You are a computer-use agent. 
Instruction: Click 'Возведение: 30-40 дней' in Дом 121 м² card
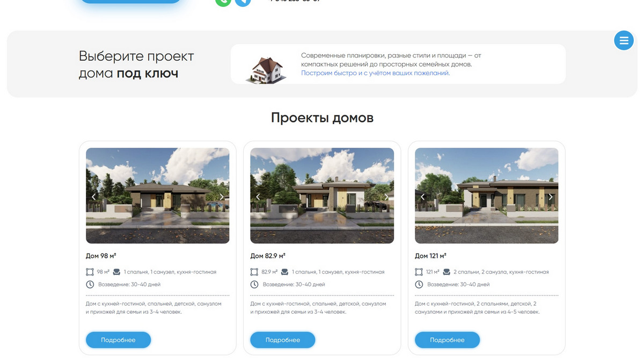click(x=458, y=284)
